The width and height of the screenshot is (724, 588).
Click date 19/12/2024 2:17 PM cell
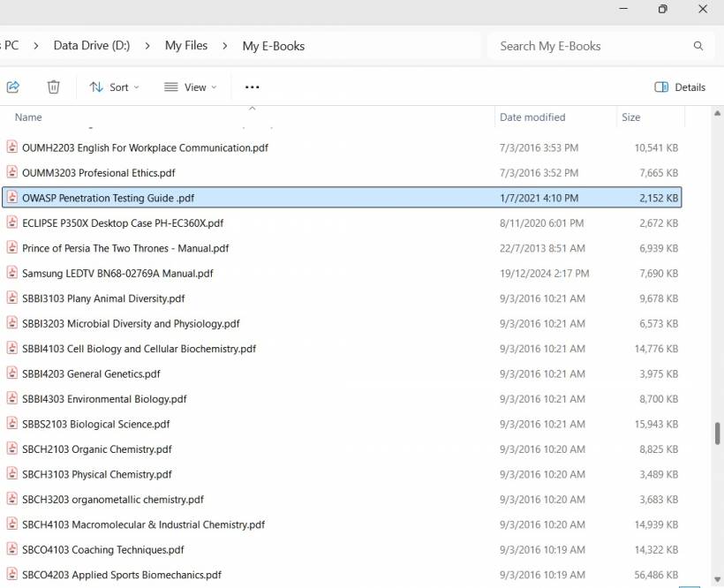coord(545,273)
